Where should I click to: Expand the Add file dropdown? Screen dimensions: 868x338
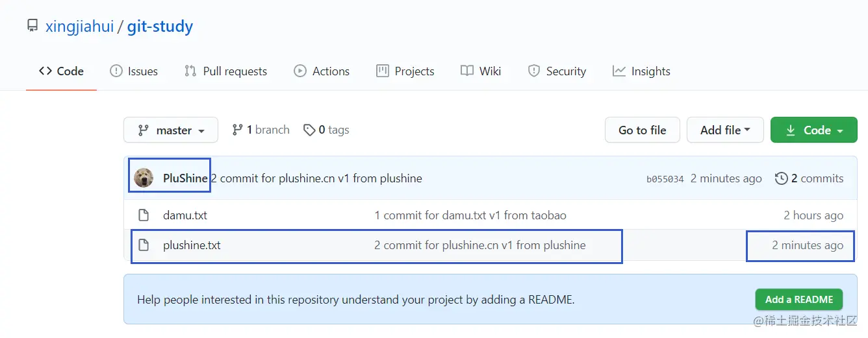pos(725,130)
